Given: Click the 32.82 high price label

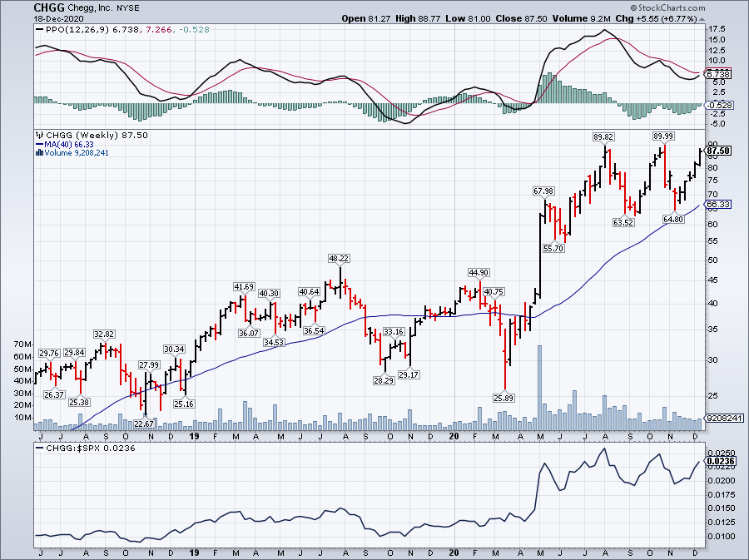Looking at the screenshot, I should pyautogui.click(x=104, y=335).
